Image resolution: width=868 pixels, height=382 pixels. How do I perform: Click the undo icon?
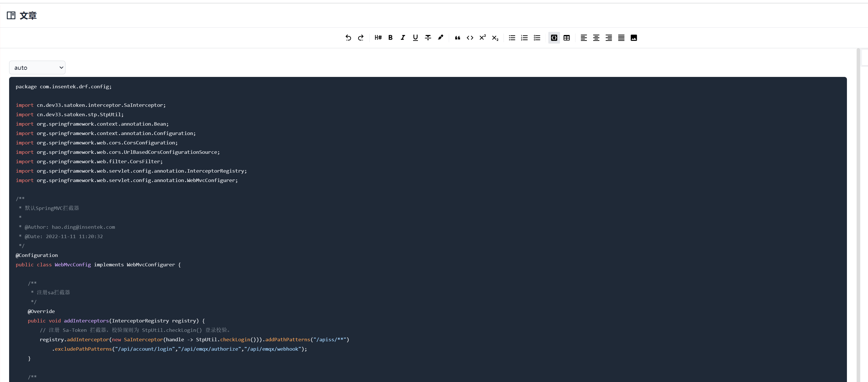(348, 38)
